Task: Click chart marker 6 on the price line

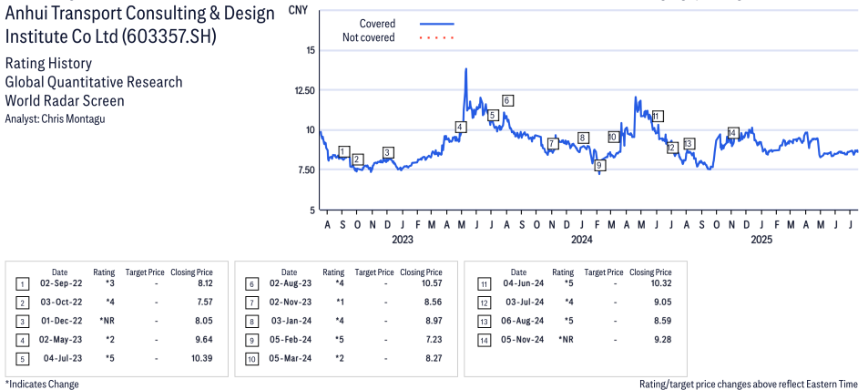Action: pyautogui.click(x=507, y=100)
